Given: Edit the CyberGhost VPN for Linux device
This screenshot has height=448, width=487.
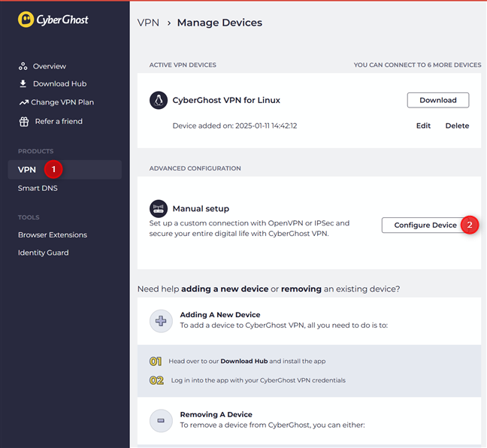Looking at the screenshot, I should click(x=423, y=126).
